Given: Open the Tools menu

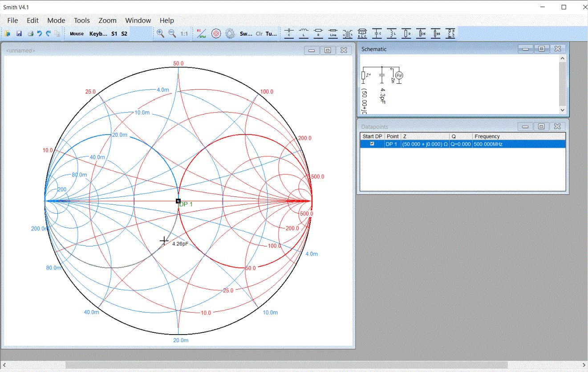Looking at the screenshot, I should coord(82,20).
